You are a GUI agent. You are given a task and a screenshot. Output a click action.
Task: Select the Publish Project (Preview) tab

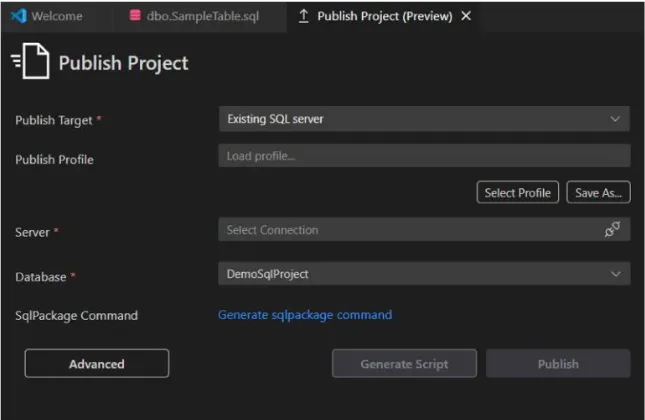383,17
